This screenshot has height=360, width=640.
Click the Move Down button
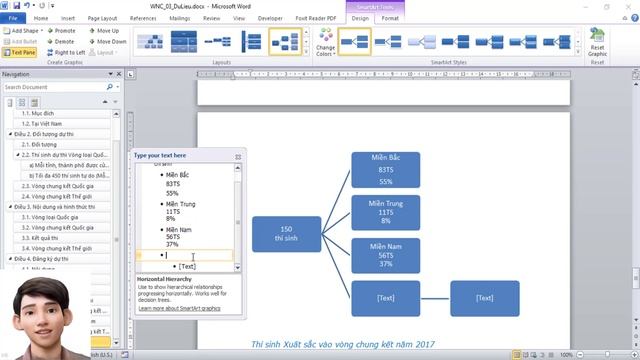(107, 41)
